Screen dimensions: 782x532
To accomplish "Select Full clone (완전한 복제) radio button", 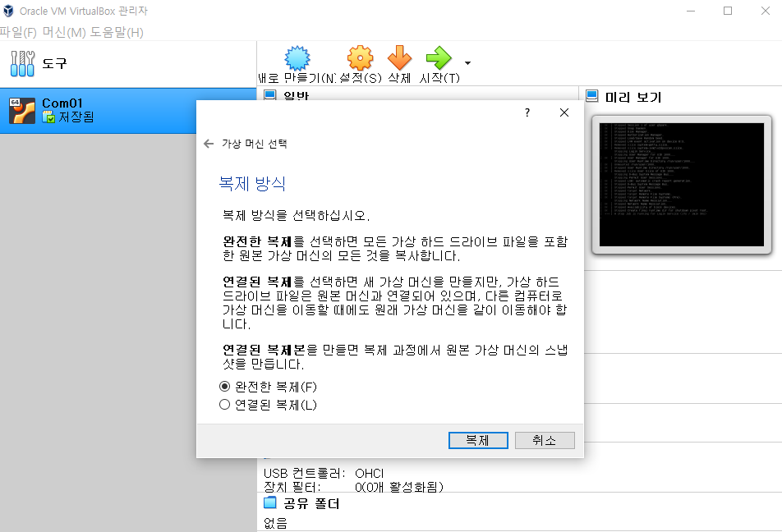I will coord(225,387).
